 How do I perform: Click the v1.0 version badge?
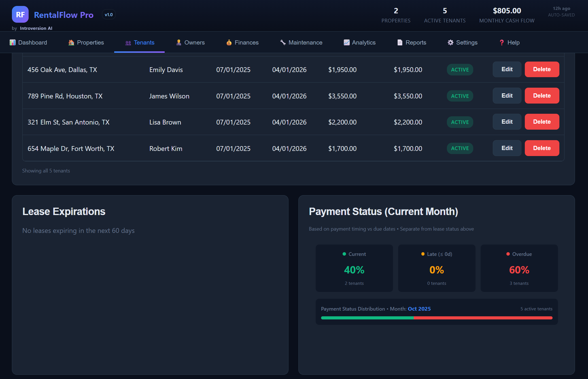(x=109, y=14)
